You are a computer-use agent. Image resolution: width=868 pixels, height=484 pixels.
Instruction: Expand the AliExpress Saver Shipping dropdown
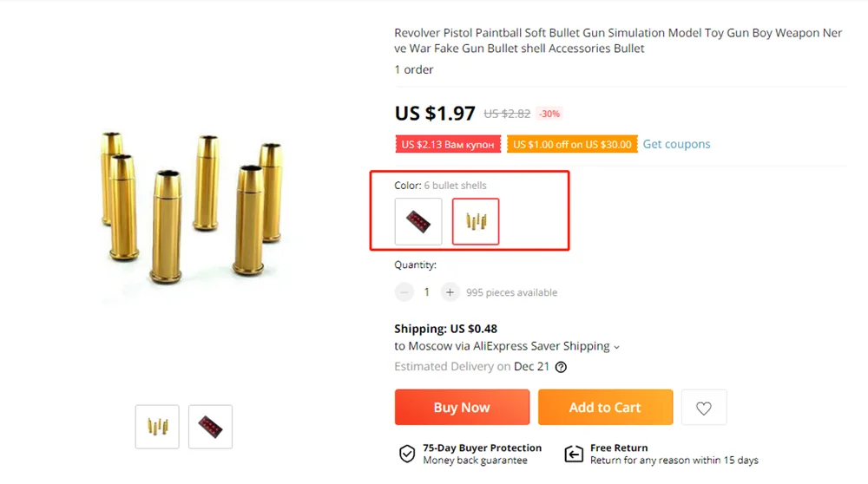pyautogui.click(x=616, y=347)
